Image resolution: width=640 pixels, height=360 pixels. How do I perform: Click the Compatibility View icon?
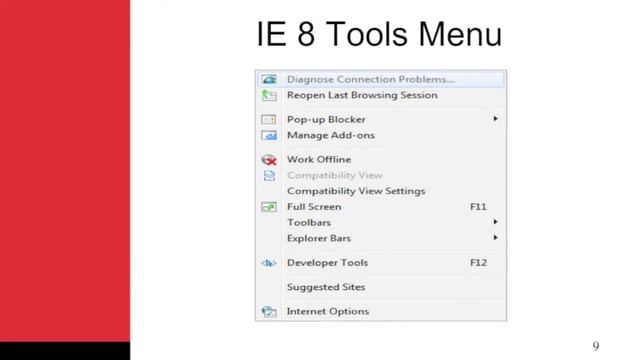269,176
